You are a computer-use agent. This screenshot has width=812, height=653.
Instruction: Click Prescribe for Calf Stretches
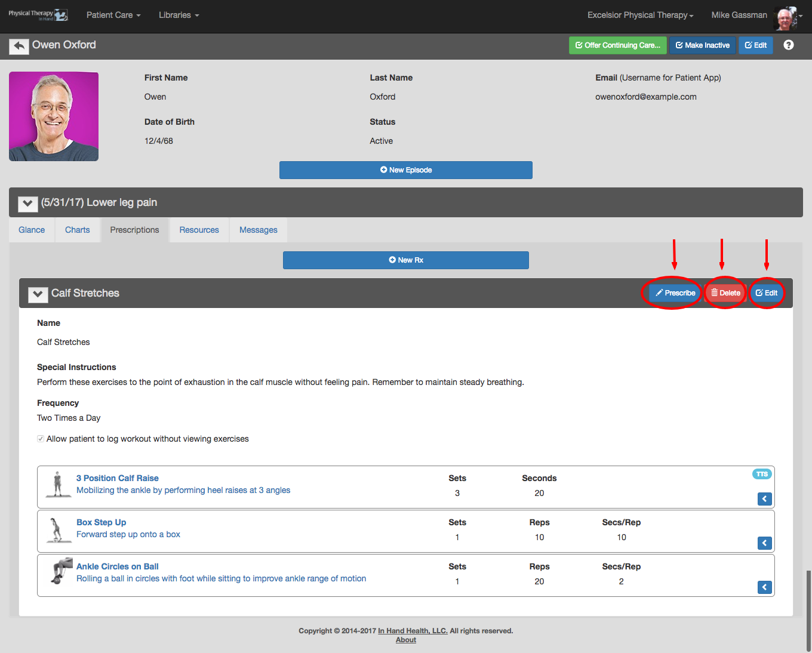[x=675, y=293]
